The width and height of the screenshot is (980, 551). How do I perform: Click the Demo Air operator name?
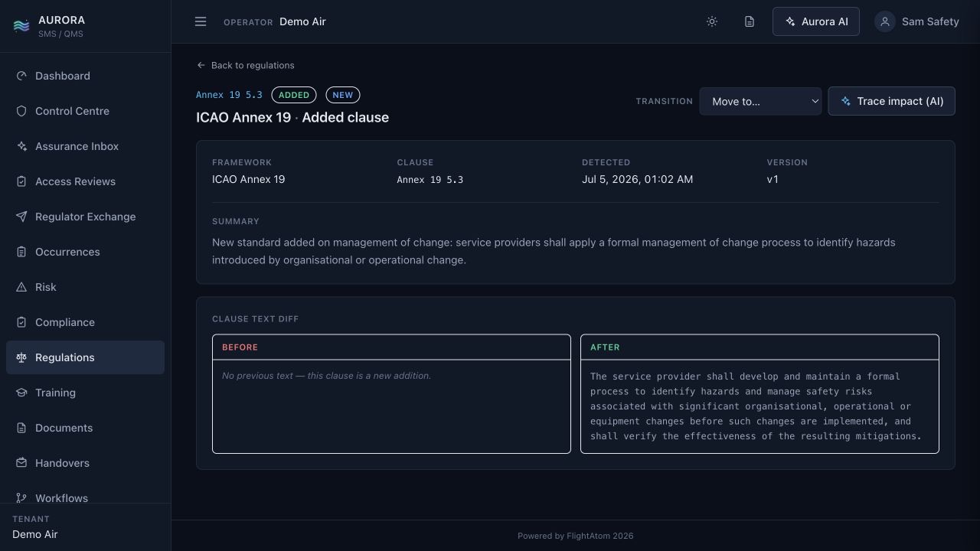(x=302, y=21)
